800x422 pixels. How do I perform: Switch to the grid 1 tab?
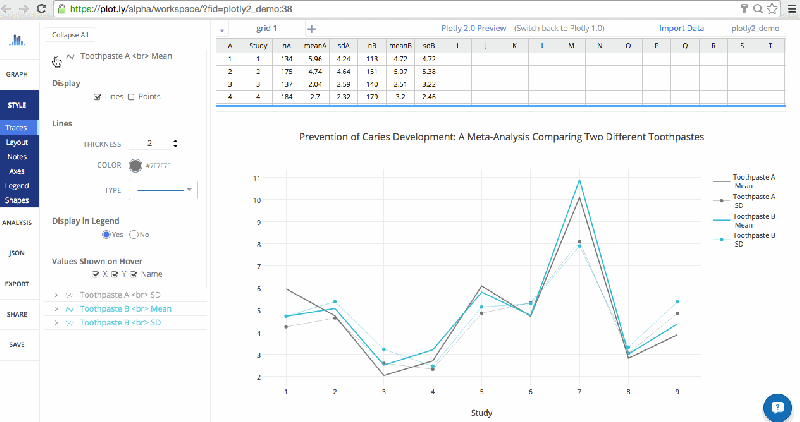[266, 29]
